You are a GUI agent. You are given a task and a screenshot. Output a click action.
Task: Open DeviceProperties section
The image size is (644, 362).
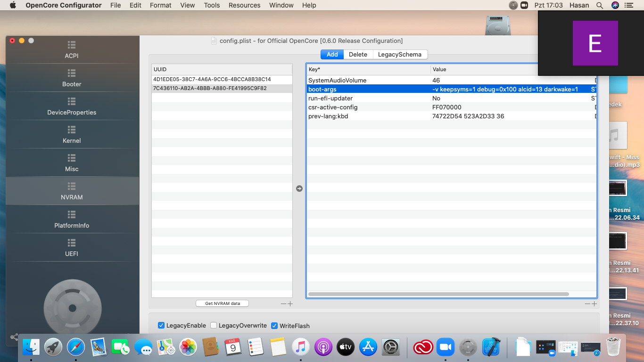pyautogui.click(x=72, y=107)
